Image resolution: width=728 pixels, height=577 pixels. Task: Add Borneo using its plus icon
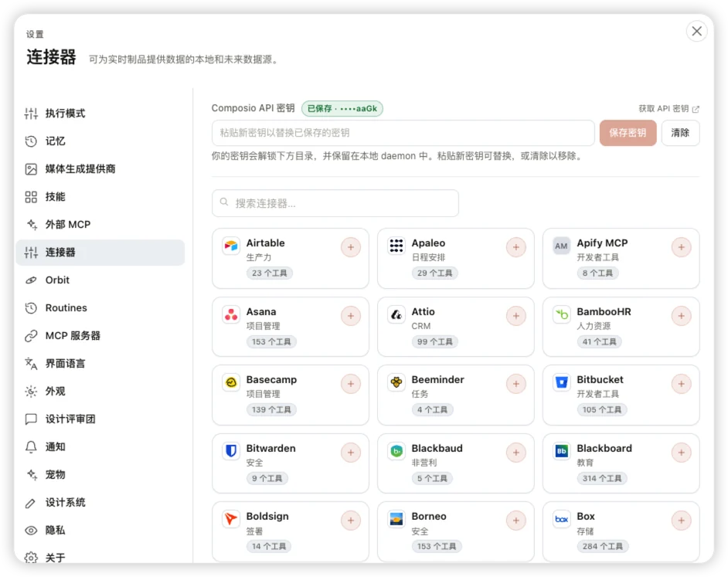(515, 521)
